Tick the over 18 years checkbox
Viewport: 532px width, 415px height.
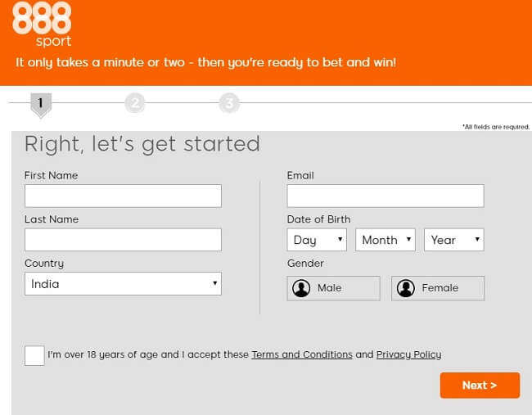click(34, 355)
